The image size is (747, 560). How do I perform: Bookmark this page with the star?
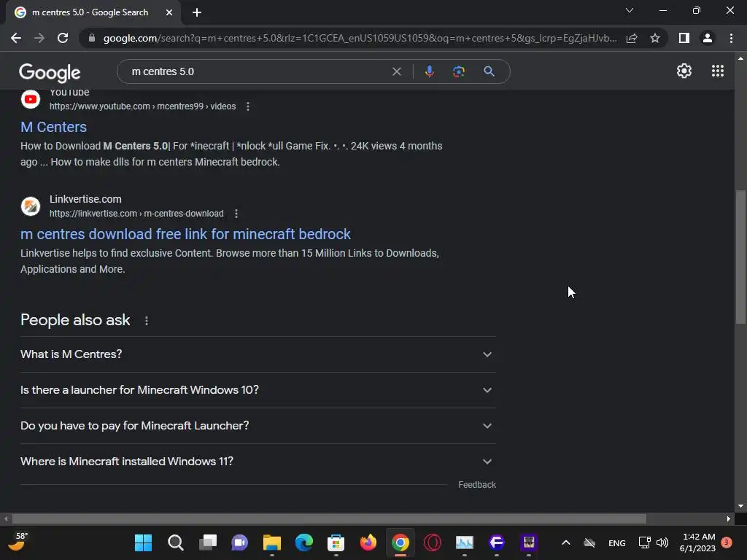click(655, 38)
